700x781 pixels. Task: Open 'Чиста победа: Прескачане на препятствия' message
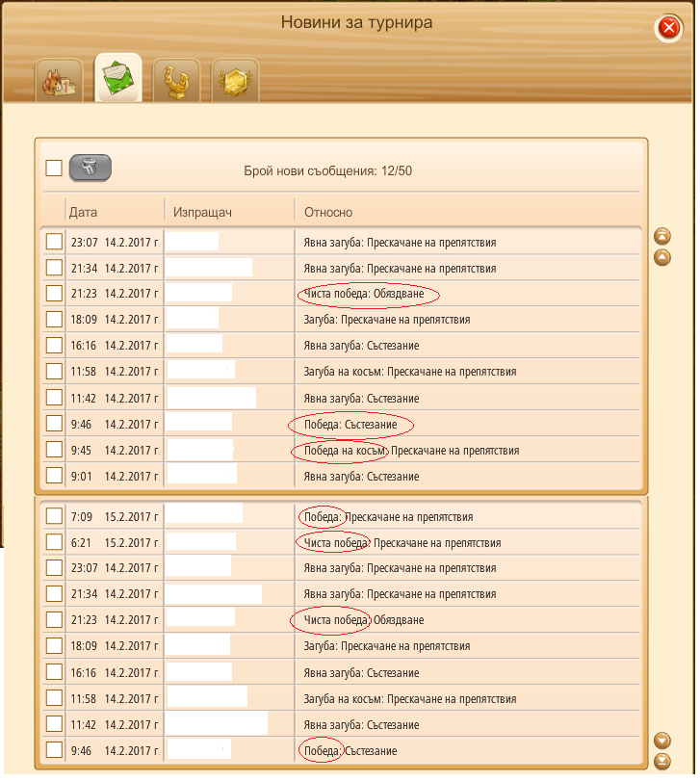point(402,543)
